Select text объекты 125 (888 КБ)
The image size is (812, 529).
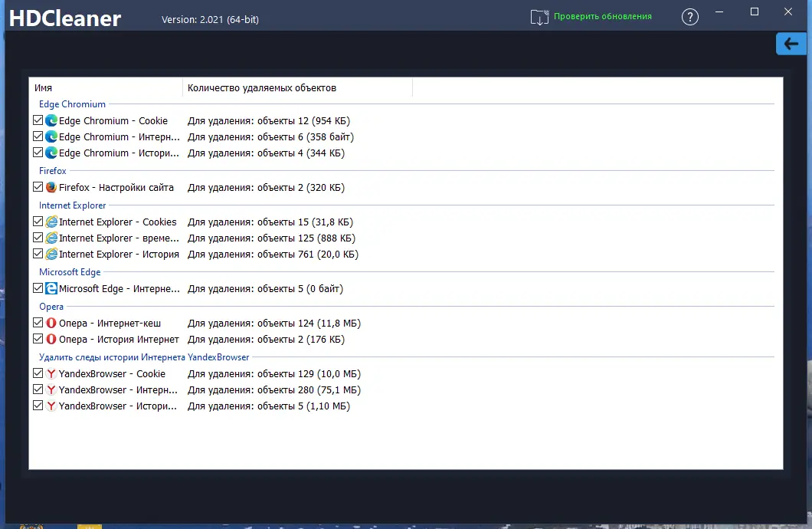306,238
